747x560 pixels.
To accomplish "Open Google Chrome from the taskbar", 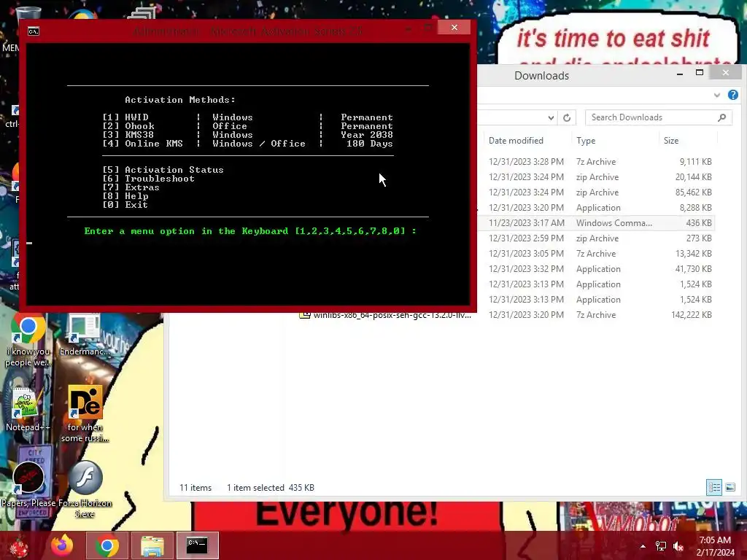I will click(107, 545).
